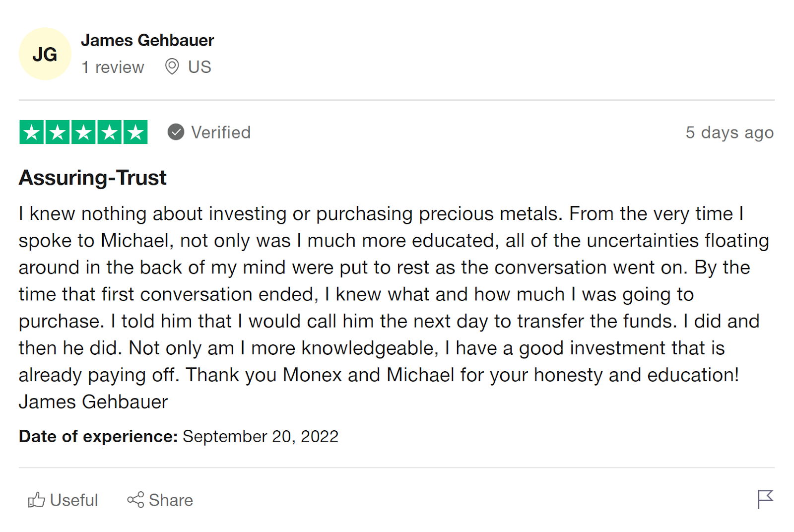Select the fourth green rating star
Image resolution: width=794 pixels, height=532 pixels.
[x=110, y=132]
